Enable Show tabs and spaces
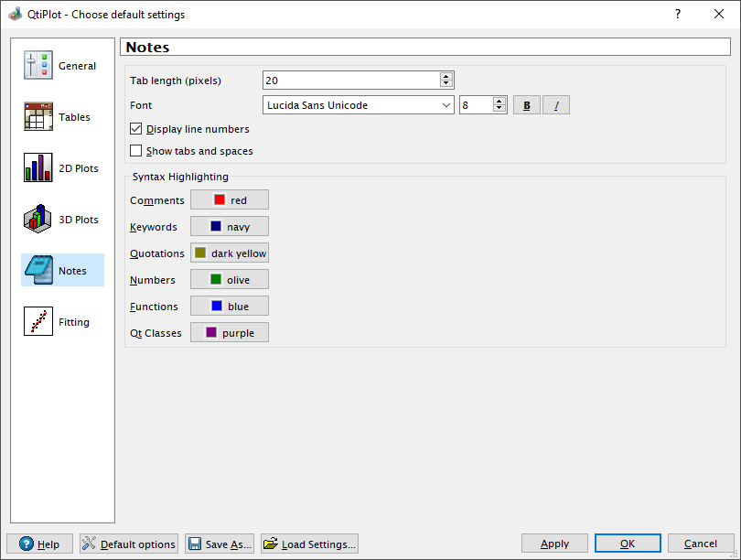The image size is (741, 560). [136, 150]
